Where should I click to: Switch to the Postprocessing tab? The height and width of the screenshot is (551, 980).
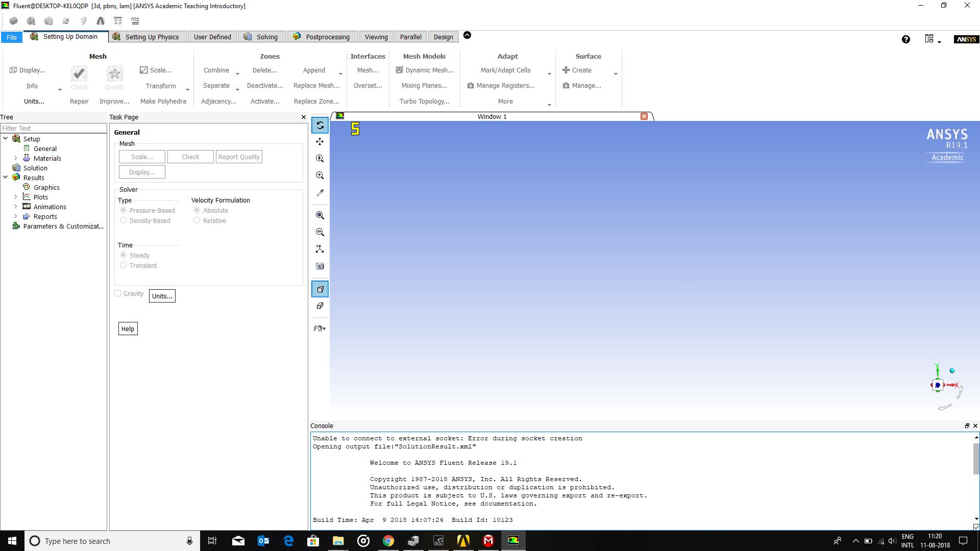point(327,37)
